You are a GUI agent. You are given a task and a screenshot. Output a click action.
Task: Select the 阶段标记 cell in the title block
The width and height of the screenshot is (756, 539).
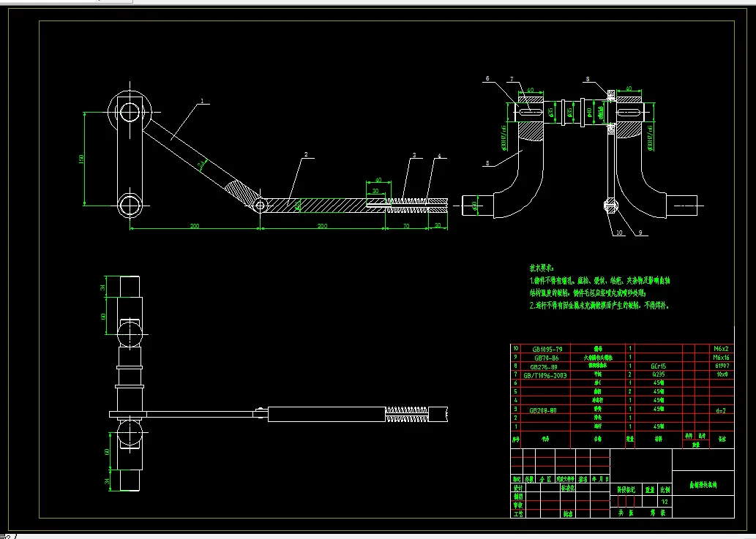click(x=626, y=490)
